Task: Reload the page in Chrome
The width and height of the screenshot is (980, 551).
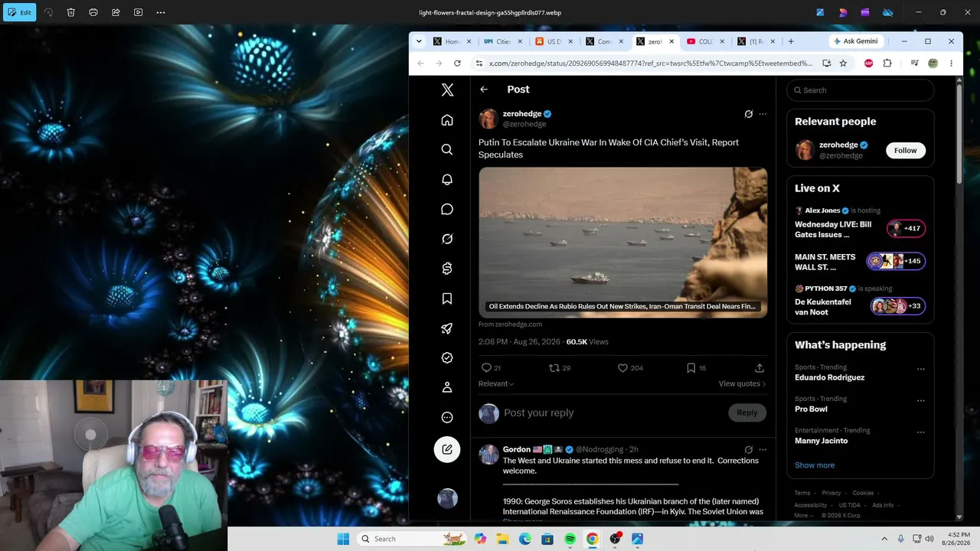Action: click(x=457, y=64)
